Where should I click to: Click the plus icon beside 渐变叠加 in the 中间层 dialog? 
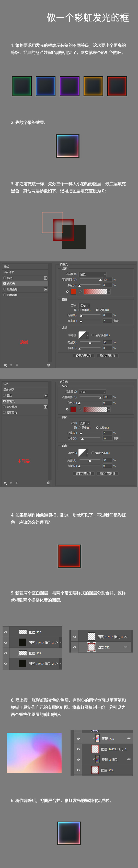pos(45,407)
